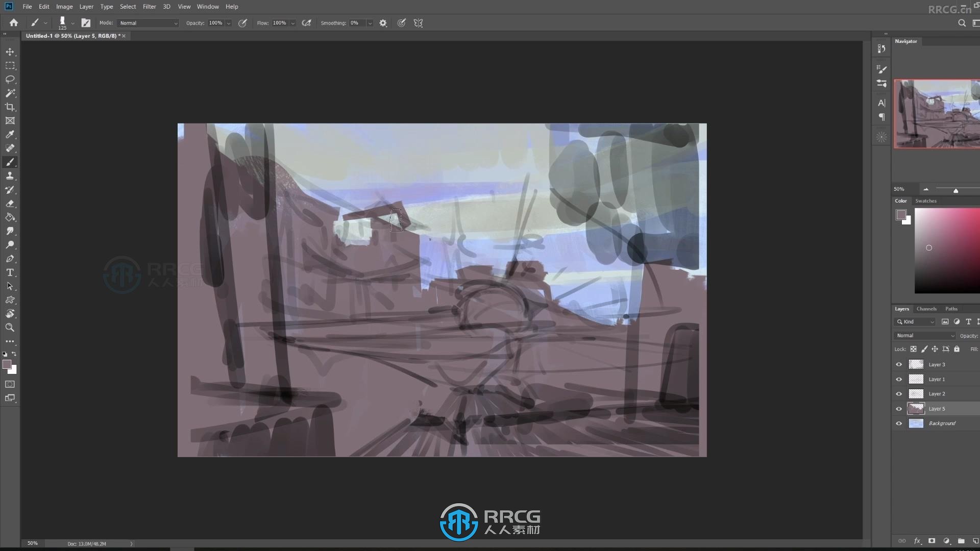Open the Flow slider dropdown arrow
Image resolution: width=980 pixels, height=551 pixels.
click(x=292, y=23)
